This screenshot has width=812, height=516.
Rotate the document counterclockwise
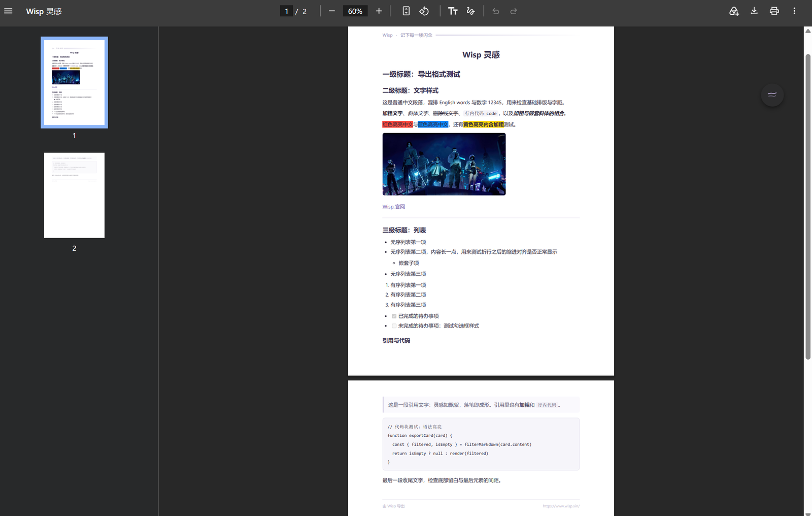click(x=424, y=11)
